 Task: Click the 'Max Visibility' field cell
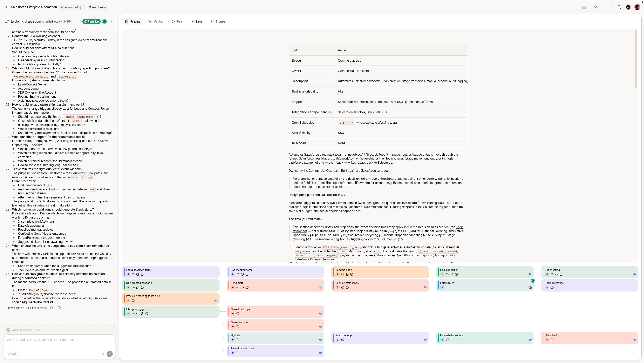pos(312,133)
